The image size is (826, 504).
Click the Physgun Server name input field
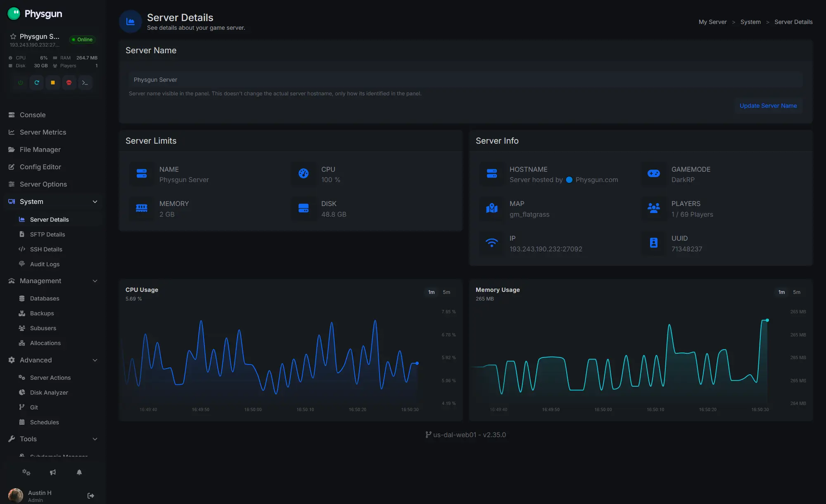(465, 80)
